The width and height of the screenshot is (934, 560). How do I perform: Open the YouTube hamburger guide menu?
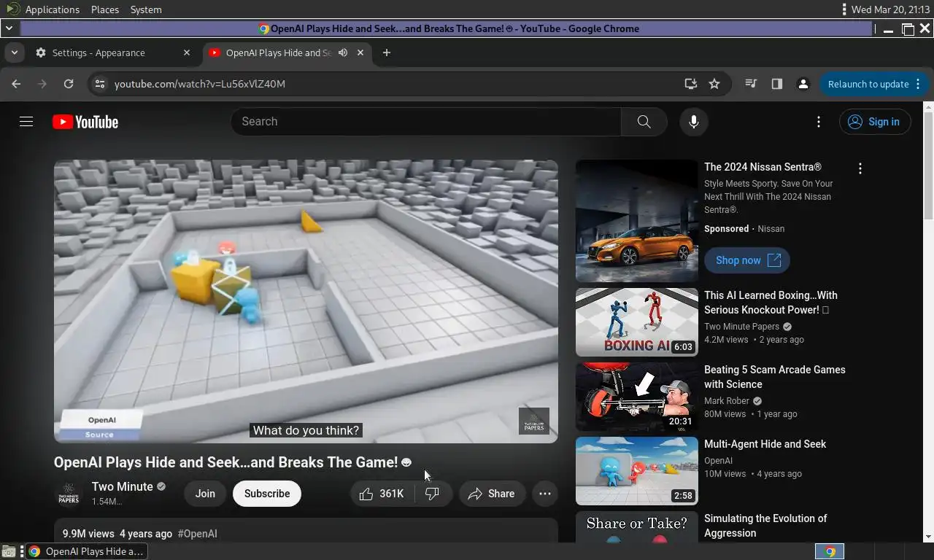pyautogui.click(x=26, y=122)
